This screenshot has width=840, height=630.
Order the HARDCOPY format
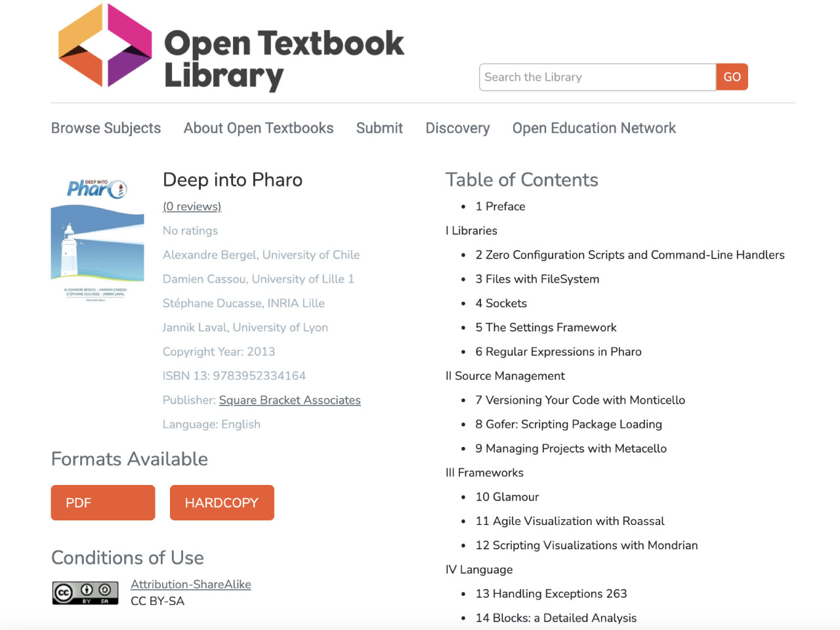222,503
